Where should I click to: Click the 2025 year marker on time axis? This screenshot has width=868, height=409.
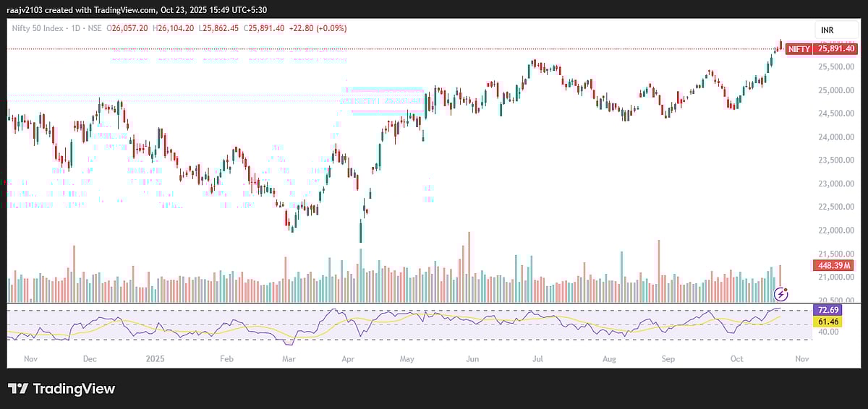[x=156, y=358]
